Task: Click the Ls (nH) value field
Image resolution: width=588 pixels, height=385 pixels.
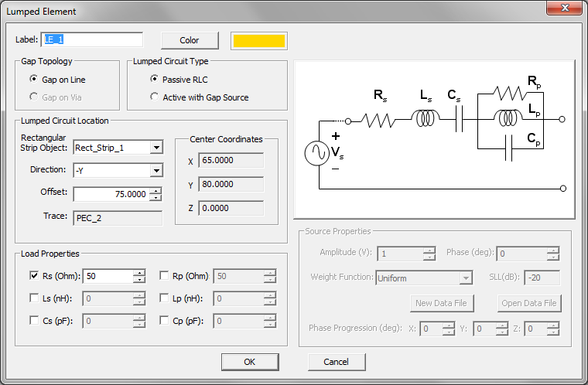Action: (108, 298)
